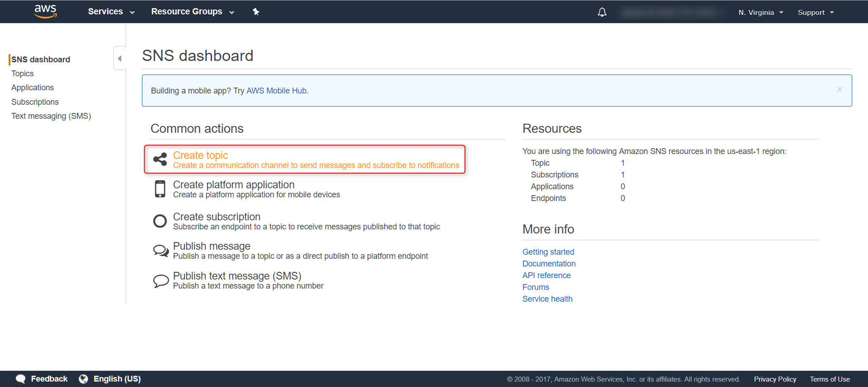Image resolution: width=868 pixels, height=387 pixels.
Task: Click the Topic count value 1
Action: [623, 163]
